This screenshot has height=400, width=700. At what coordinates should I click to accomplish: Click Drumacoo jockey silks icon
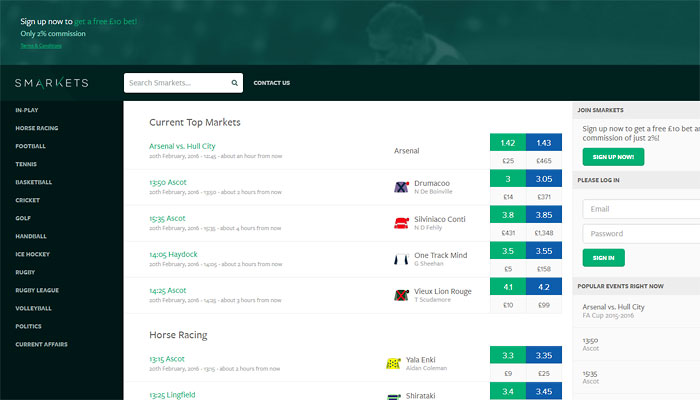pyautogui.click(x=401, y=187)
